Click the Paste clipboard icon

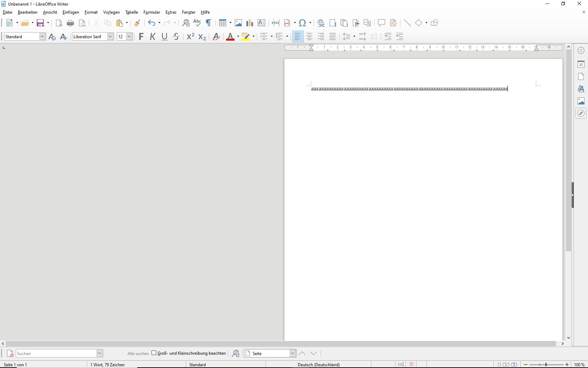(x=120, y=23)
